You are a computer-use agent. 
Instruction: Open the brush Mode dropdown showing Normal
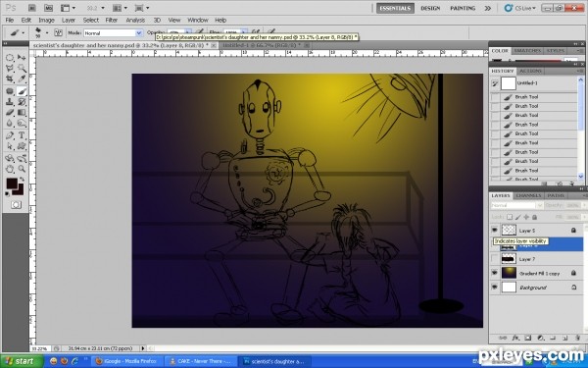point(113,33)
